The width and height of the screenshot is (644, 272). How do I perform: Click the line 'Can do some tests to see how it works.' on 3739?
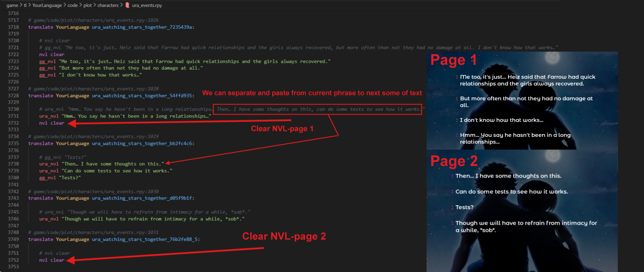point(106,170)
